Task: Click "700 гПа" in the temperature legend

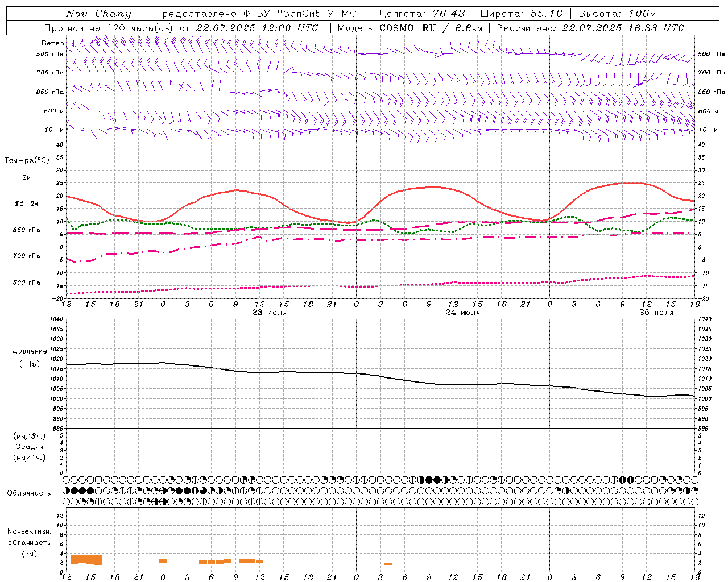Action: [27, 256]
